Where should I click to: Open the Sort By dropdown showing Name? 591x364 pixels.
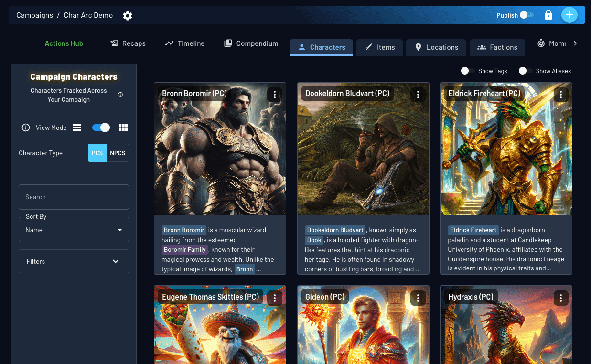click(x=74, y=229)
